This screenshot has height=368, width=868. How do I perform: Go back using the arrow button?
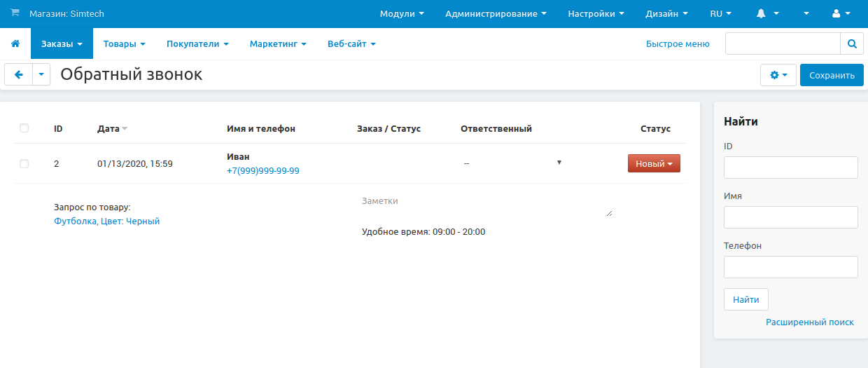(19, 75)
